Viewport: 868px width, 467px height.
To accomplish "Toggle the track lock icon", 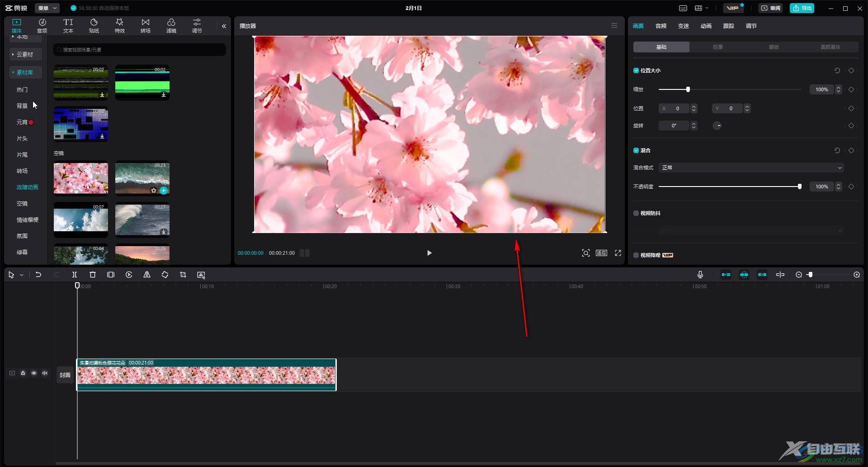I will coord(23,373).
